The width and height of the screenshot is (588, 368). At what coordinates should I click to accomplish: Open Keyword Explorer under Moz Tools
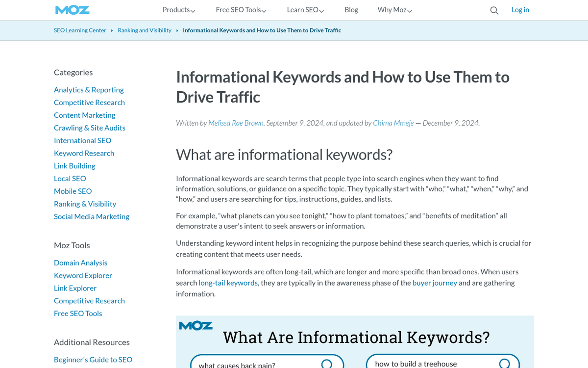coord(83,275)
